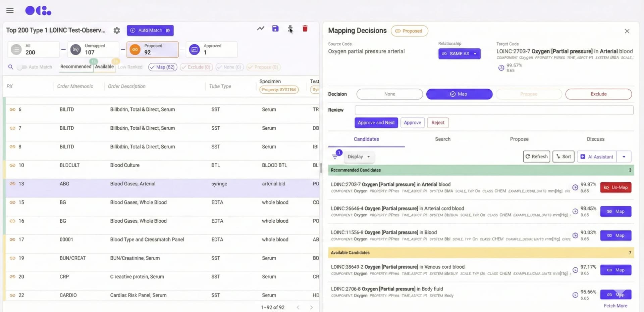This screenshot has width=644, height=312.
Task: Click the trend chart icon in the toolbar
Action: pos(261,29)
